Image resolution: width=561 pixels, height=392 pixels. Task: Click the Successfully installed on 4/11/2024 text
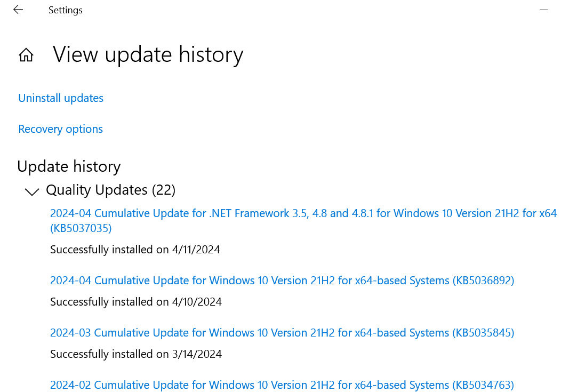click(135, 249)
